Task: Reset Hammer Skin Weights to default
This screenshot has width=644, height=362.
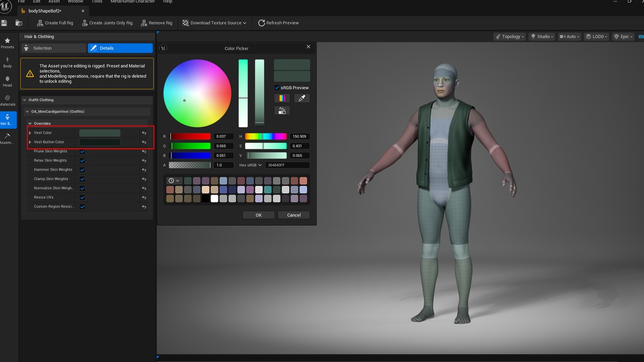Action: [144, 170]
